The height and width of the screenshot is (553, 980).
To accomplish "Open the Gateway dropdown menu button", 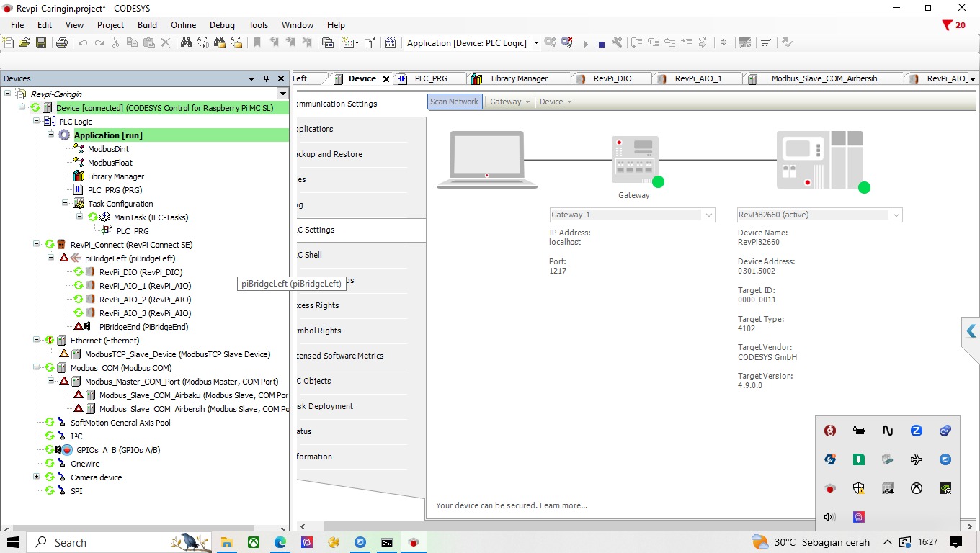I will click(509, 102).
